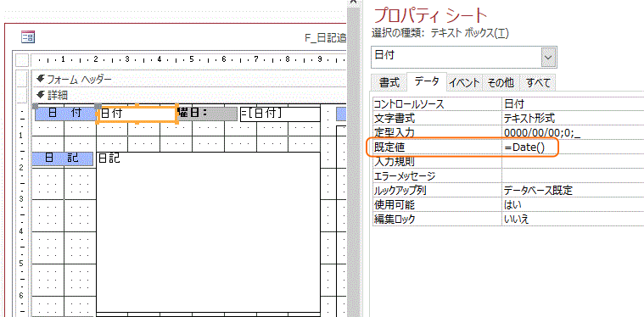The image size is (644, 317).
Task: Click the vertical ruler at mark 3
Action: click(x=21, y=199)
